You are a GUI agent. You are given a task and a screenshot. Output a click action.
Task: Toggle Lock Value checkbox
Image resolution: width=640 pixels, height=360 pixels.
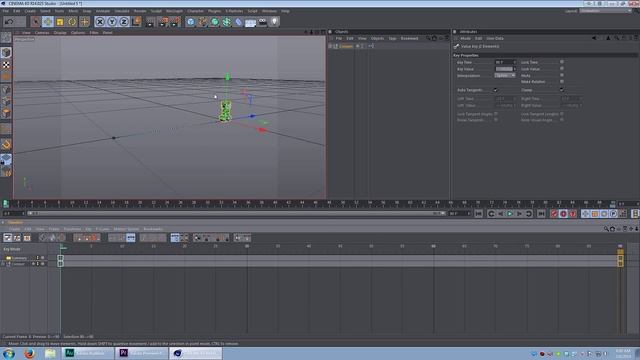(562, 69)
